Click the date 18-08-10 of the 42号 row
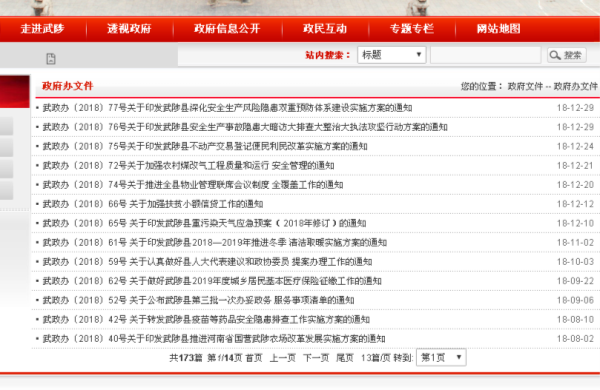 tap(575, 320)
